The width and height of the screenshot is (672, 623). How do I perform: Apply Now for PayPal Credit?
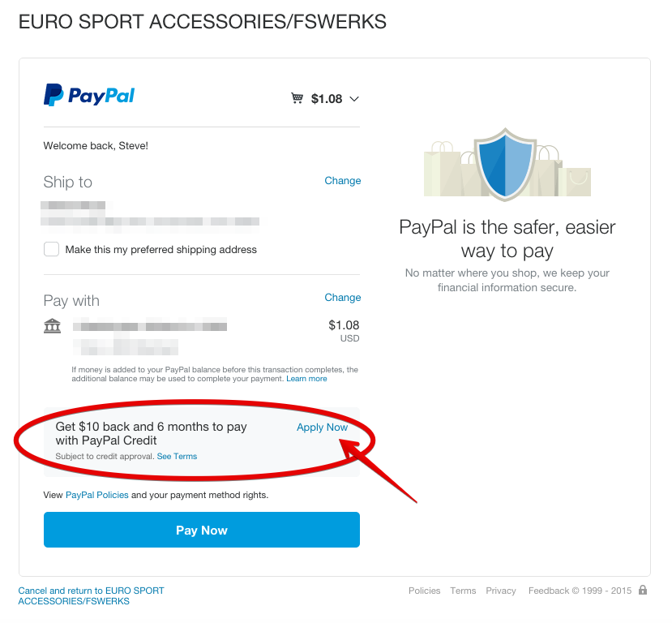pos(322,428)
